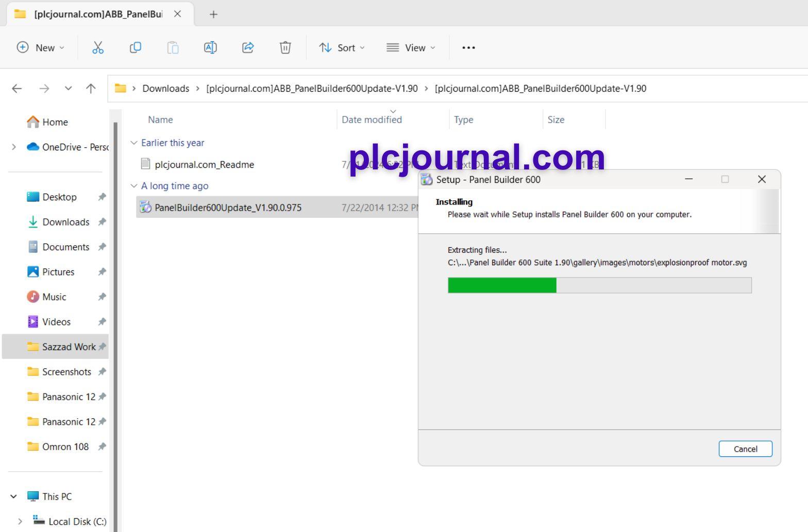Click the Setup installation progress bar

tap(600, 285)
